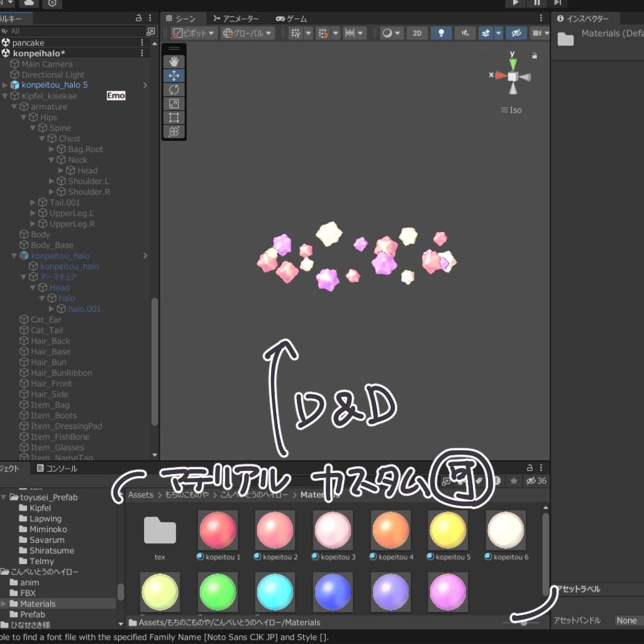Toggle the scene gizmo rotation lock
Viewport: 644px width, 644px height.
pos(535,55)
